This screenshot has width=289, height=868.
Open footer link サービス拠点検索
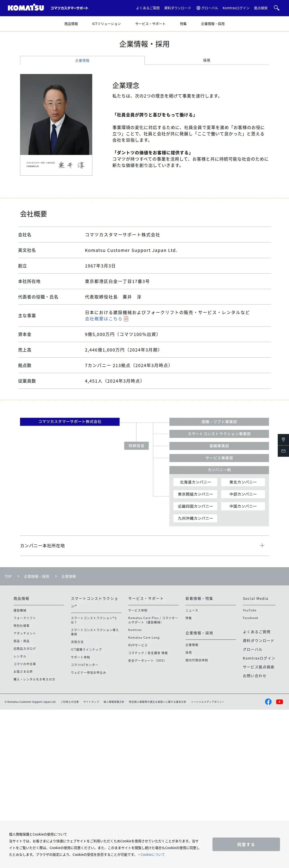click(x=258, y=667)
